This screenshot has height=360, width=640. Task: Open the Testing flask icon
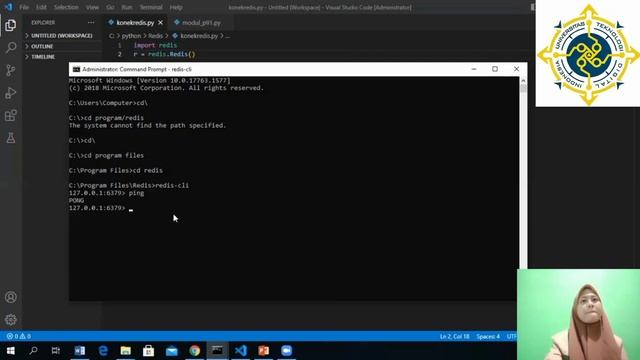point(11,138)
